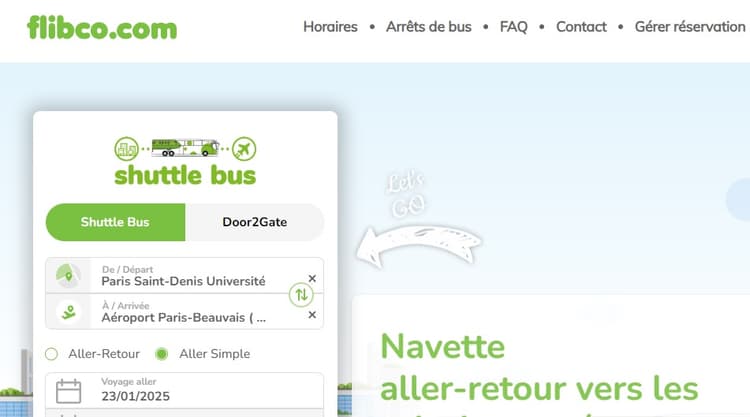Viewport: 750px width, 417px height.
Task: Click the shuttle bus logo graphic
Action: [185, 161]
